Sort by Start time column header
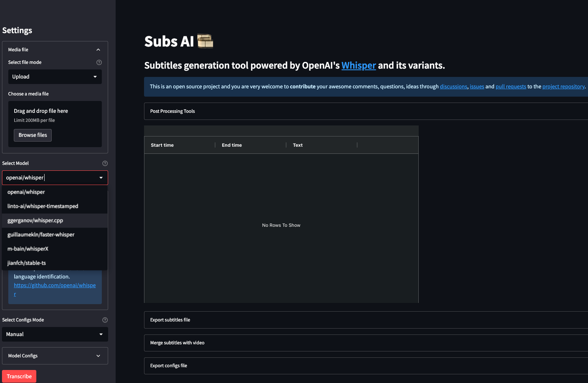The height and width of the screenshot is (383, 588). point(180,145)
